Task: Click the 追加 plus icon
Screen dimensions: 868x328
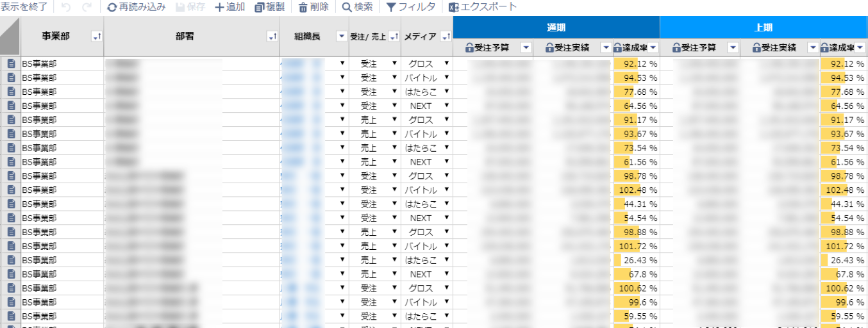Action: coord(220,7)
